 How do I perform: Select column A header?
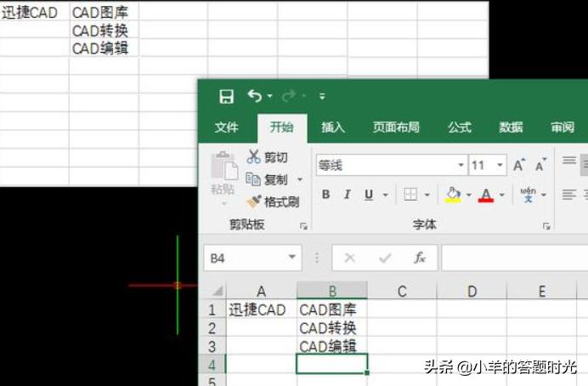262,291
